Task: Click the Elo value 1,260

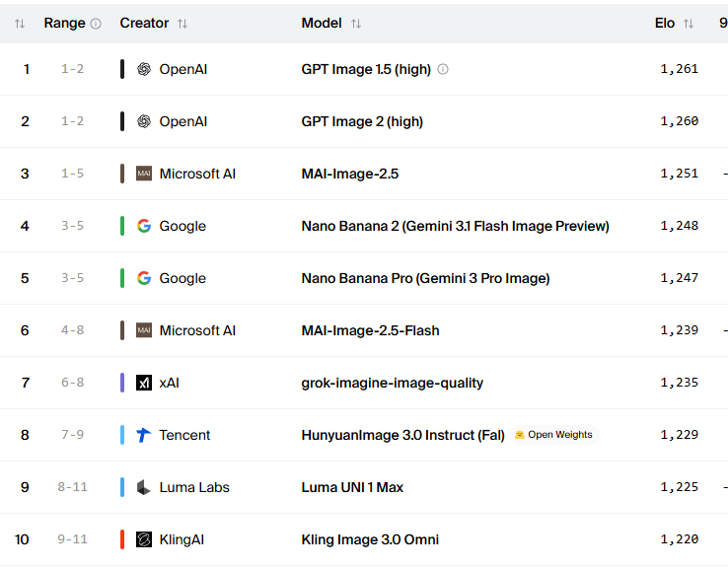Action: [680, 121]
